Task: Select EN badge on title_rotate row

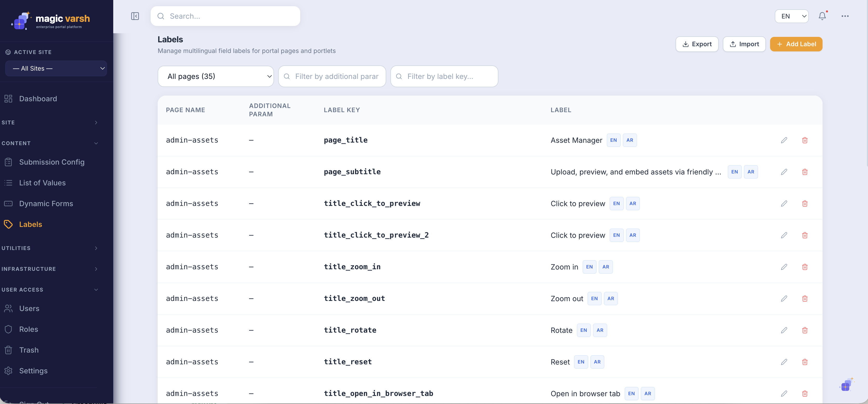Action: tap(584, 330)
